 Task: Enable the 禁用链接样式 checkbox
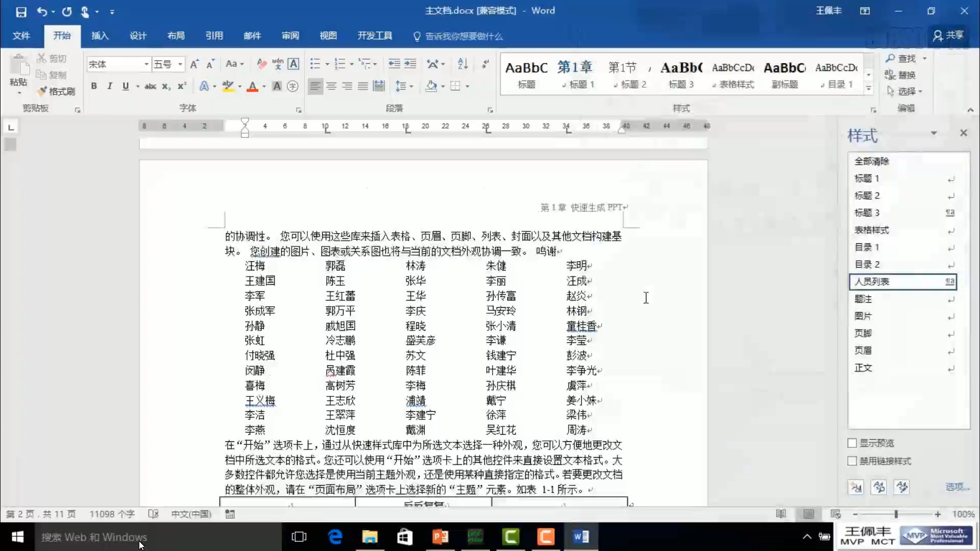click(852, 461)
